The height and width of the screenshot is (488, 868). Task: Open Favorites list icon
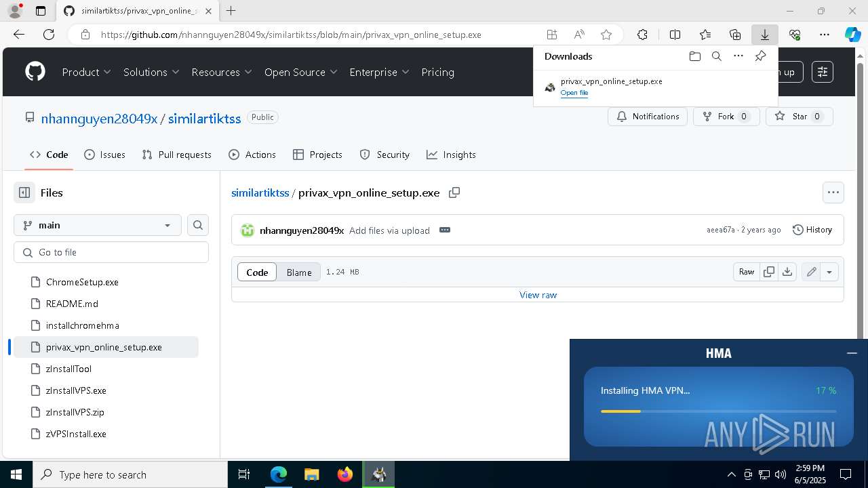point(705,35)
